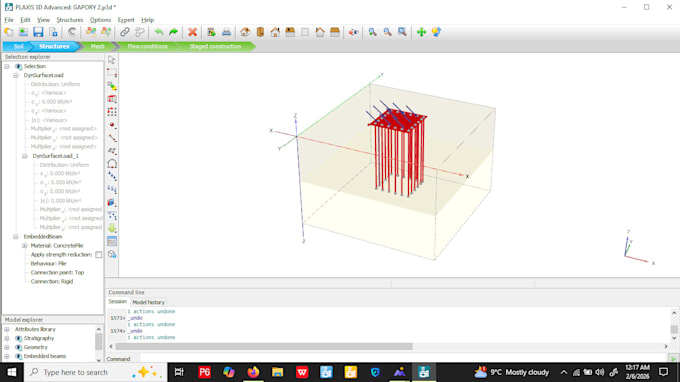Click the brown door view icon
Image resolution: width=680 pixels, height=382 pixels.
(x=260, y=32)
